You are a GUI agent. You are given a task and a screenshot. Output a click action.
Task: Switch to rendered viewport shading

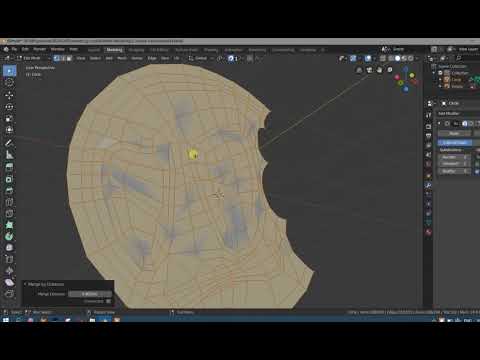[411, 58]
